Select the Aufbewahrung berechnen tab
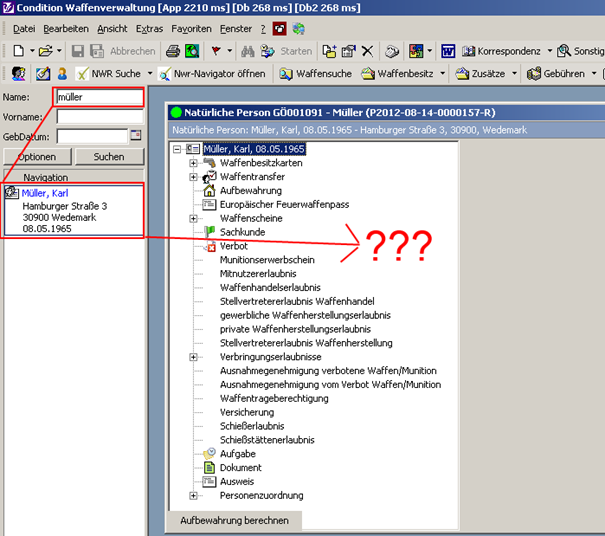 click(234, 520)
